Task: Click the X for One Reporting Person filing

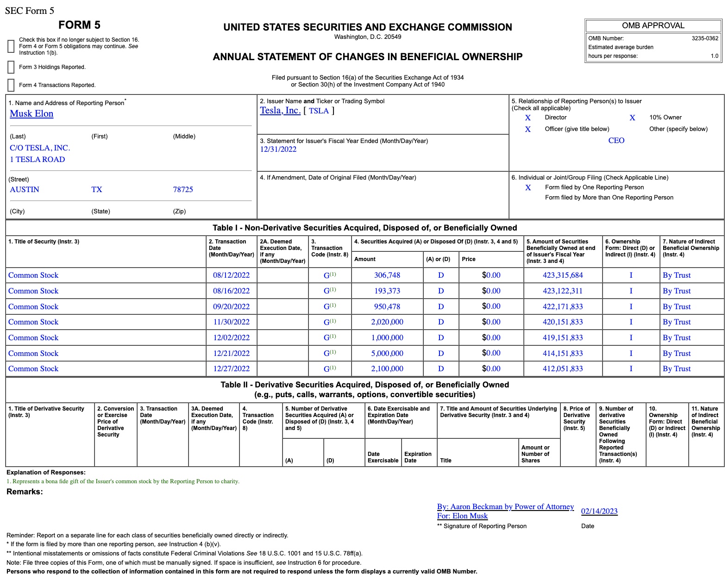Action: click(528, 187)
